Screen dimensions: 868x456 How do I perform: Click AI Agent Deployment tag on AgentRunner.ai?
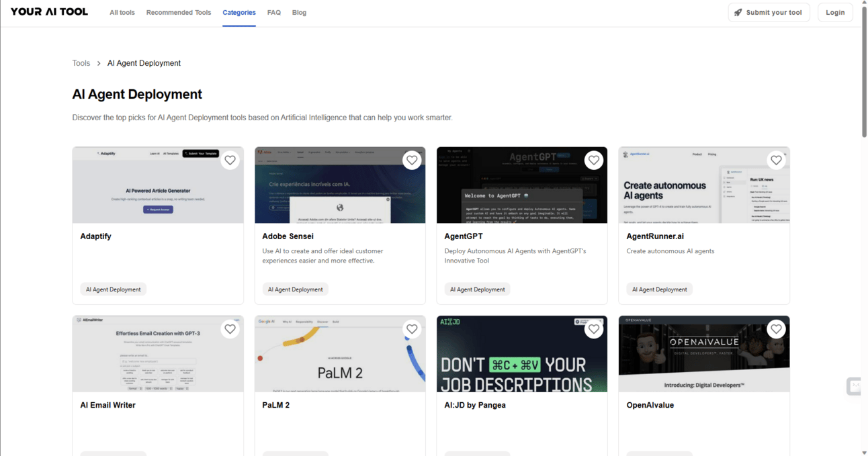660,289
